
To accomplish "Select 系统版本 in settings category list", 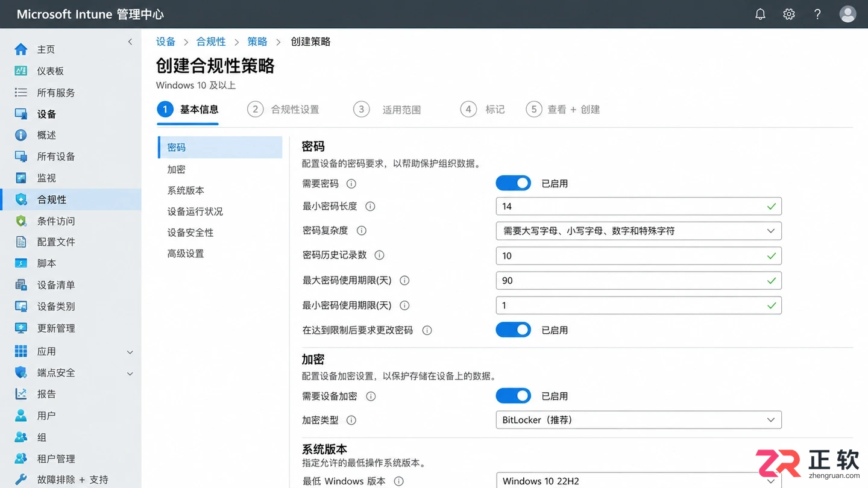I will (x=186, y=190).
